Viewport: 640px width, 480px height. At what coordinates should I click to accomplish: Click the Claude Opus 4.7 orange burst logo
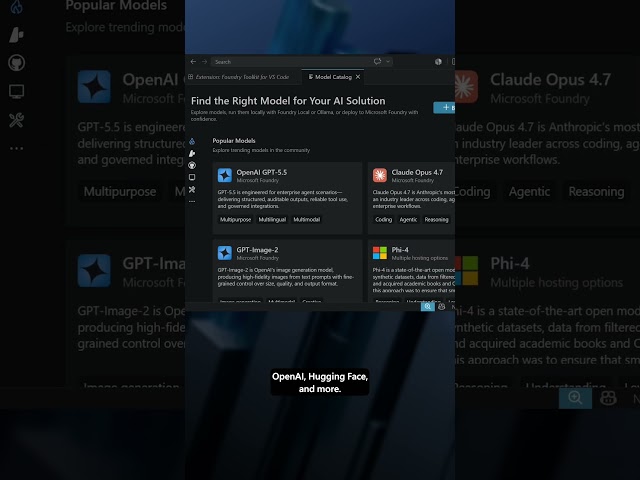click(380, 176)
